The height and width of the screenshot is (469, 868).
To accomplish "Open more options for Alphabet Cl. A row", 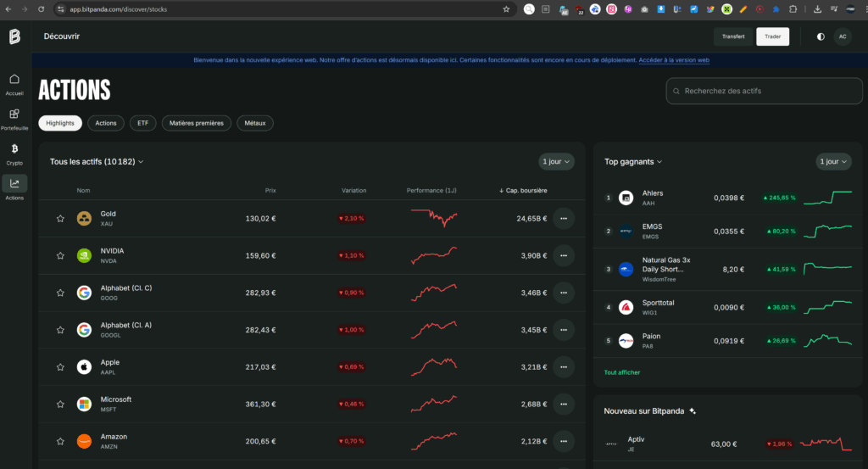I will (x=564, y=329).
